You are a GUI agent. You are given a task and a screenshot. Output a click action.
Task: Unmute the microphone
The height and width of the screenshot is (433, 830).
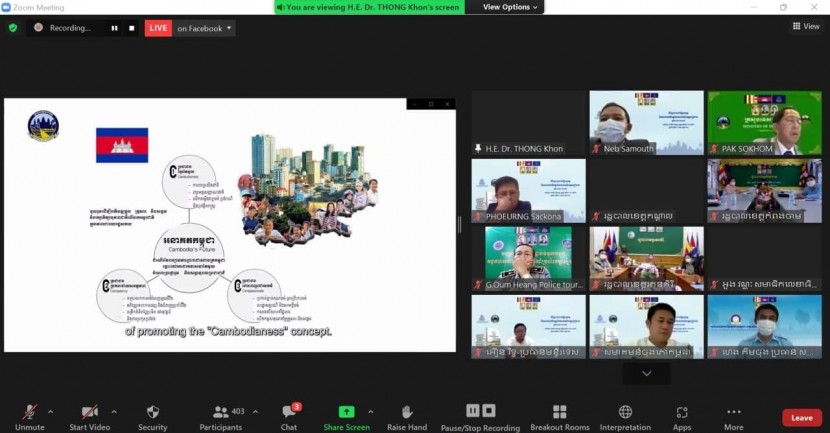30,412
